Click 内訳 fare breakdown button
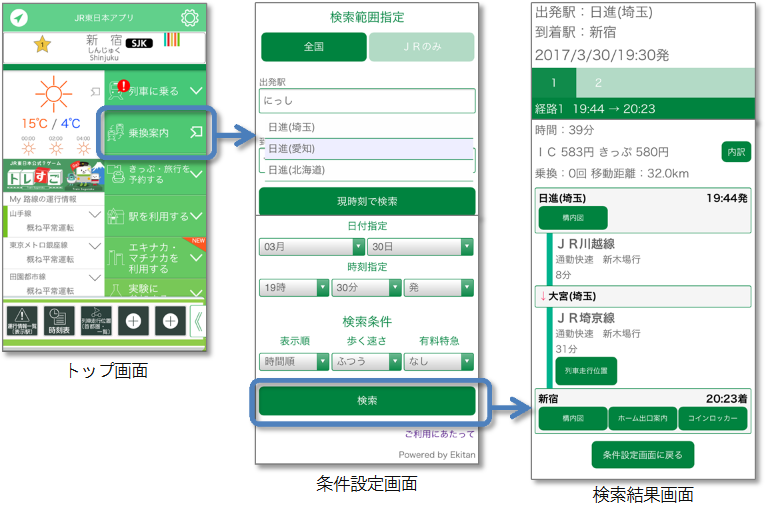The height and width of the screenshot is (507, 767). tap(736, 152)
